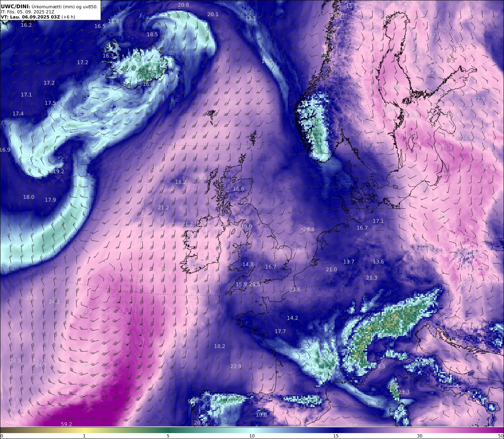
Task: Click the 16.5 value label
Action: click(100, 26)
